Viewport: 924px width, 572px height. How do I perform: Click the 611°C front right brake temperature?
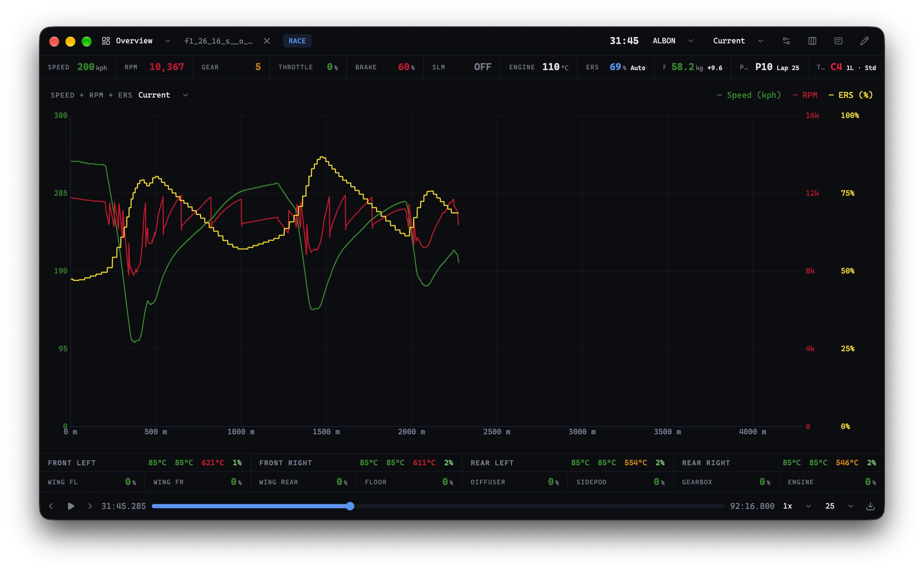[424, 463]
